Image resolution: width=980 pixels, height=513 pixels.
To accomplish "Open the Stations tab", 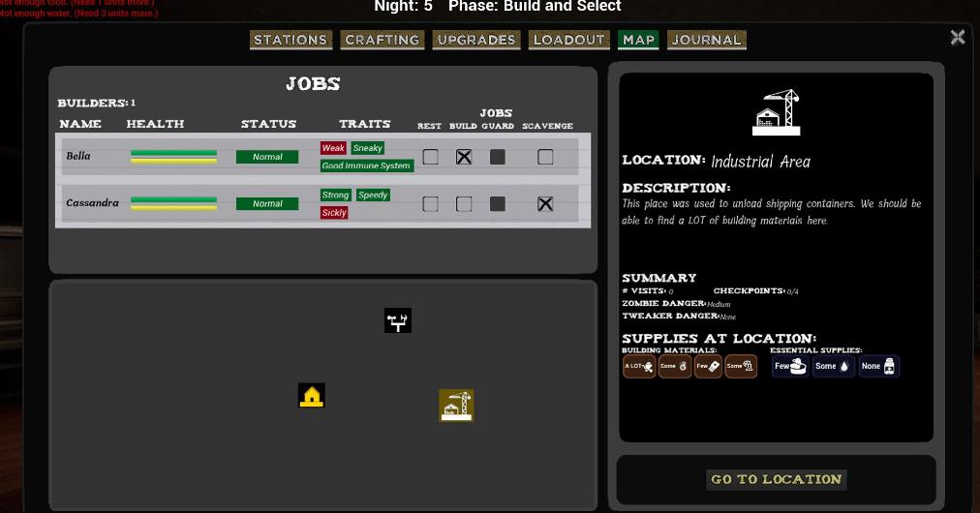I will pyautogui.click(x=291, y=40).
